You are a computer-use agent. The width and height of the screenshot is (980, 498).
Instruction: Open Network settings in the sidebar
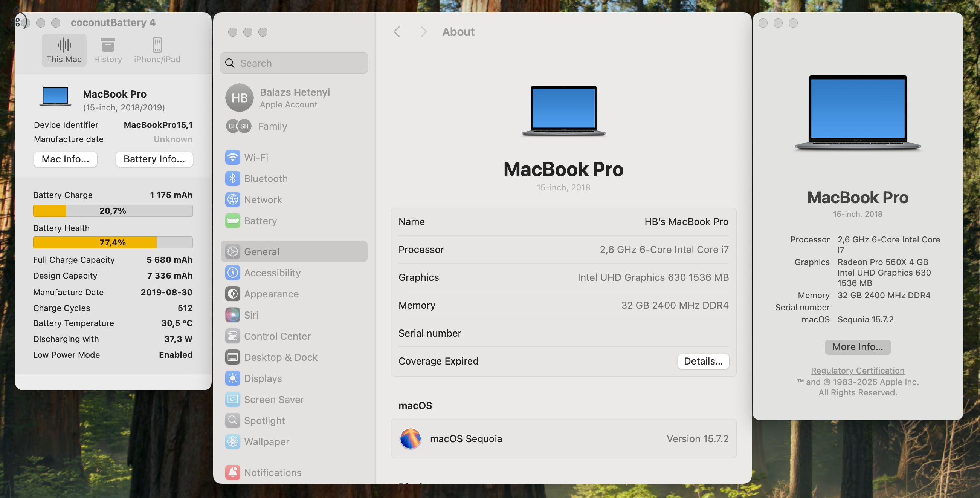[263, 199]
